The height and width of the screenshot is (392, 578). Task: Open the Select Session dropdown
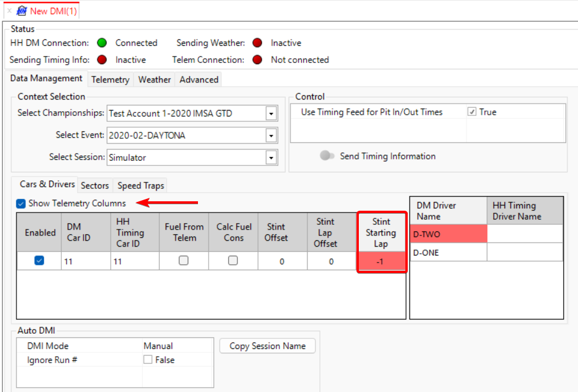pos(271,158)
